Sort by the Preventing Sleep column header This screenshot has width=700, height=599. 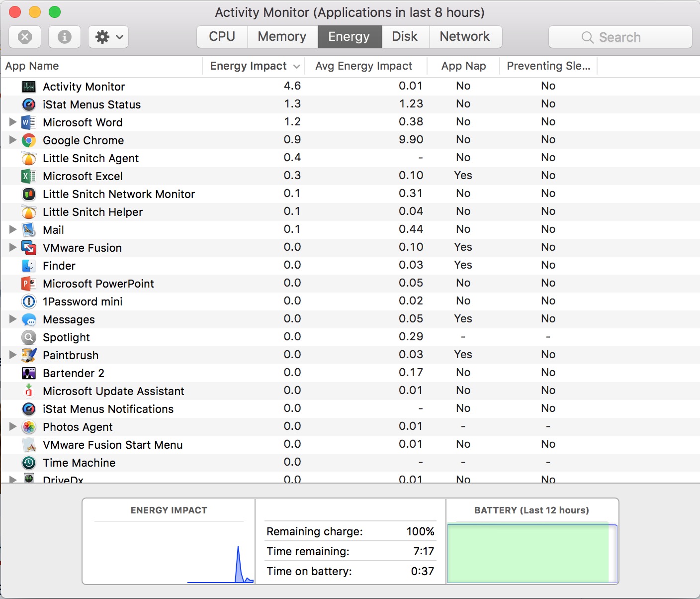point(548,66)
